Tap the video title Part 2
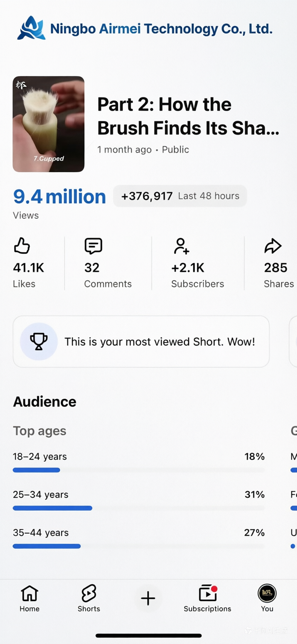Screen dimensions: 297x644 [x=188, y=116]
